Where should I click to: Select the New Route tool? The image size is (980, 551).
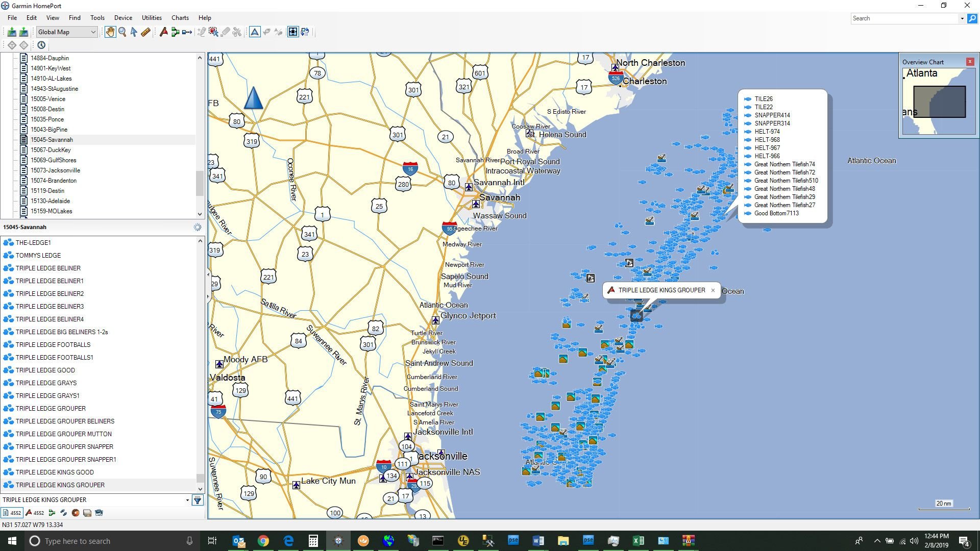click(x=175, y=32)
